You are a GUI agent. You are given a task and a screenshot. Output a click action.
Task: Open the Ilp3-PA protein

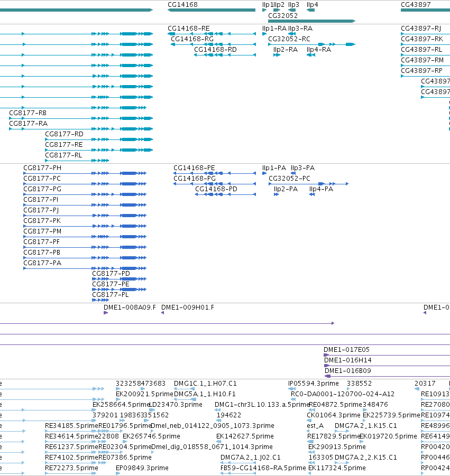(302, 168)
